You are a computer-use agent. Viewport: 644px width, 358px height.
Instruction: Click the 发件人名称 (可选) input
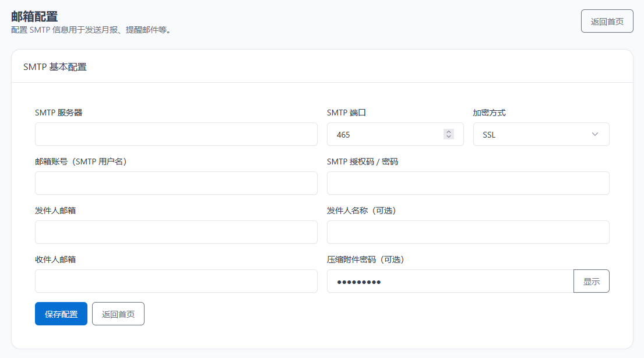pos(468,232)
